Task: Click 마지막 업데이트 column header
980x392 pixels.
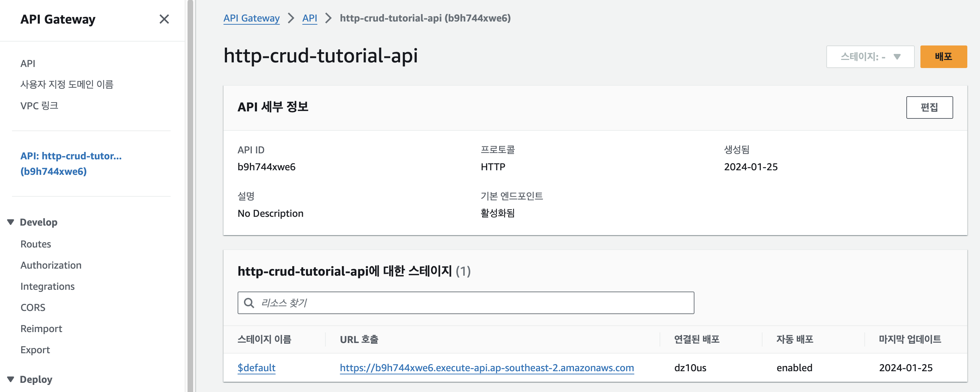Action: point(909,339)
